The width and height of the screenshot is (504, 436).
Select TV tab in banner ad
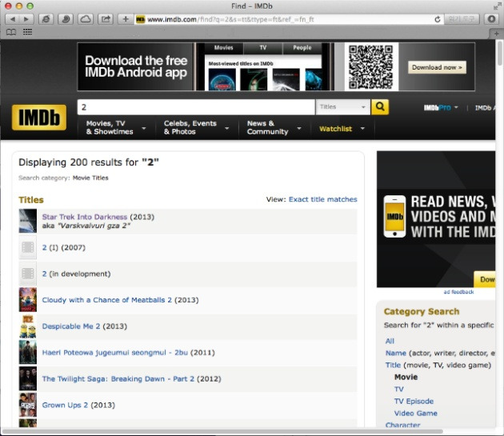point(263,48)
